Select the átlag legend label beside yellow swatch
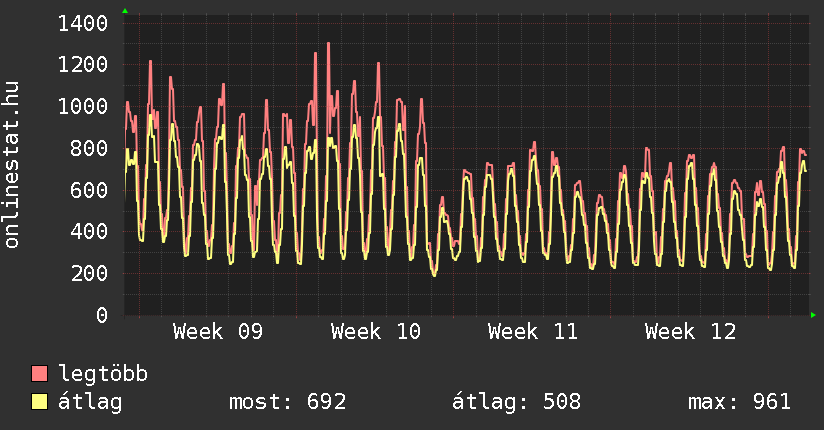This screenshot has width=824, height=430. tap(90, 402)
